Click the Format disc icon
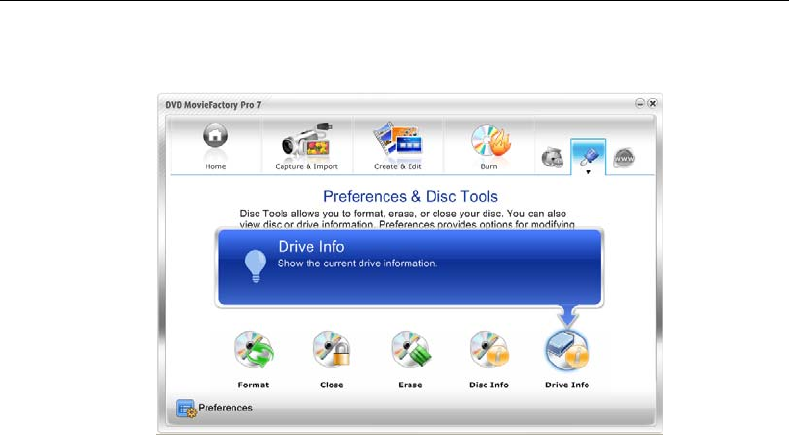Viewport: 789px width, 435px height. tap(254, 349)
